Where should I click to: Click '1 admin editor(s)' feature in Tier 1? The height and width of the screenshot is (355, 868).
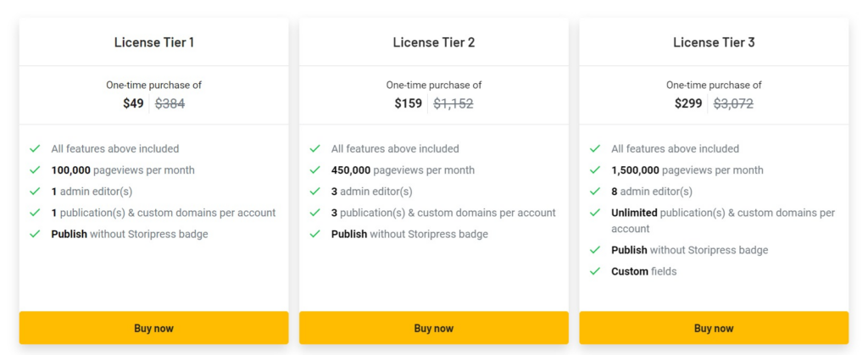point(92,191)
